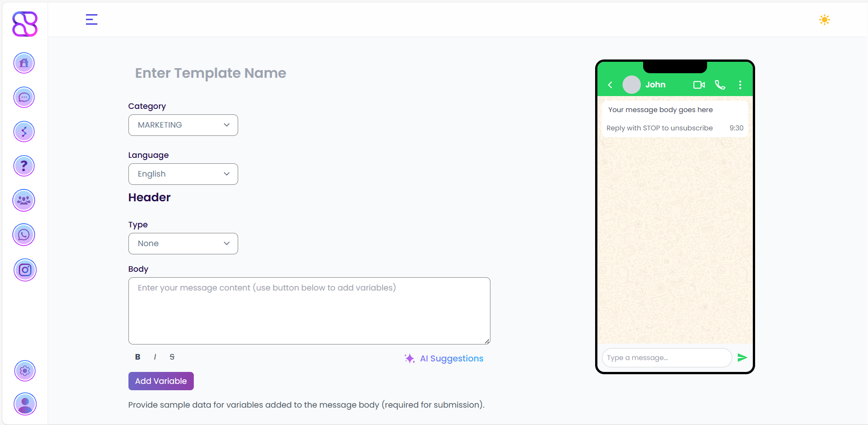Click the video call icon in chat preview
868x425 pixels.
(x=698, y=85)
